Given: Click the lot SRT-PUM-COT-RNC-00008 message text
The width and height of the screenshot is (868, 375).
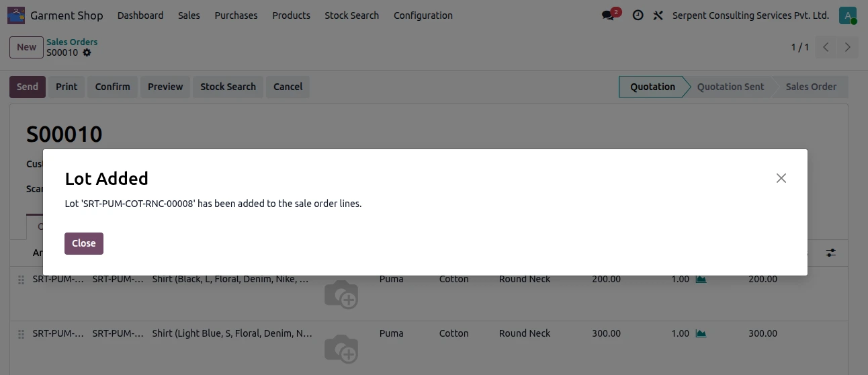Looking at the screenshot, I should click(213, 204).
